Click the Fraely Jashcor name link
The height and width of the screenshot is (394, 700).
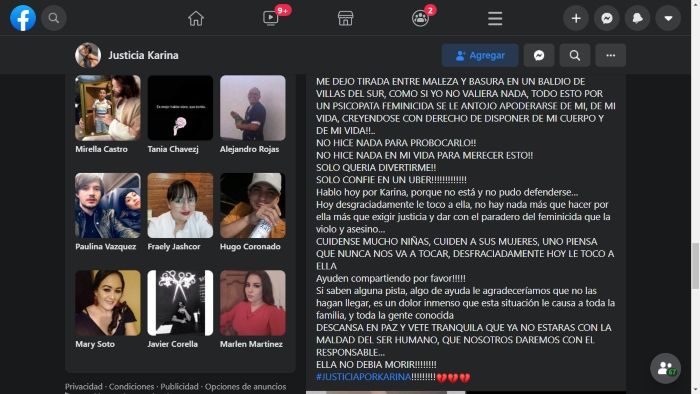coord(174,246)
